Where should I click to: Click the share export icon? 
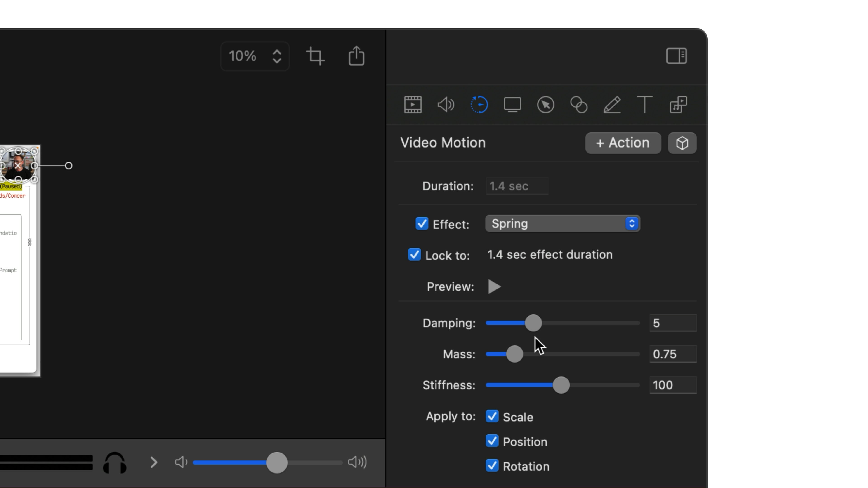click(x=356, y=56)
